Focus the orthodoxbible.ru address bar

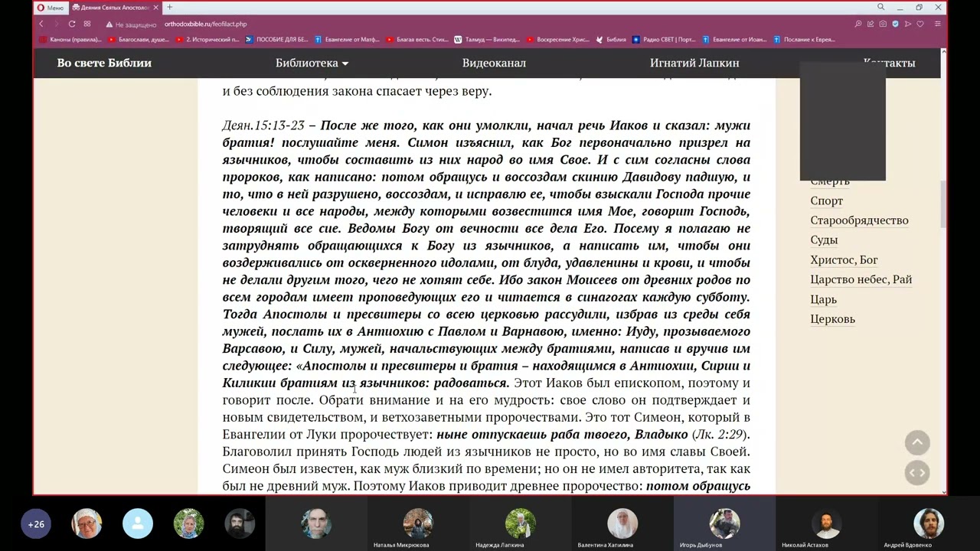(206, 24)
